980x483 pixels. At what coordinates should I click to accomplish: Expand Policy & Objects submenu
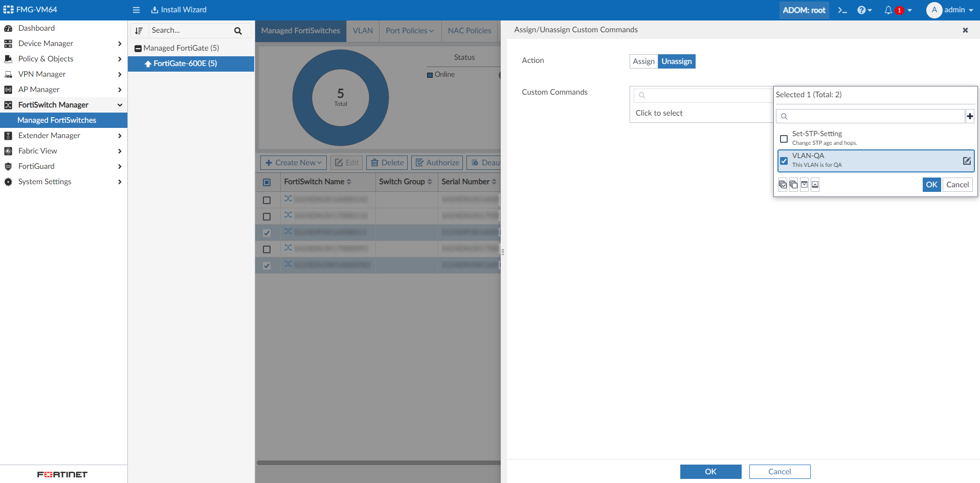tap(120, 59)
